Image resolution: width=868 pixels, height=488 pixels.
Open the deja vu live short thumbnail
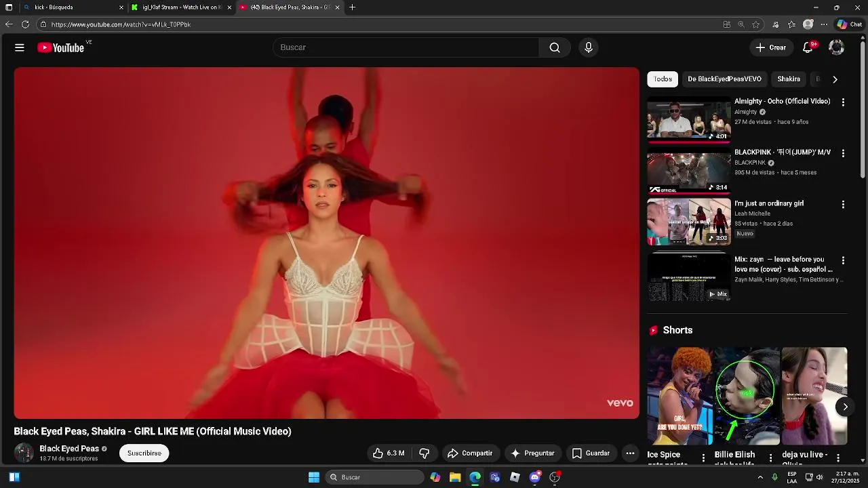pyautogui.click(x=814, y=396)
